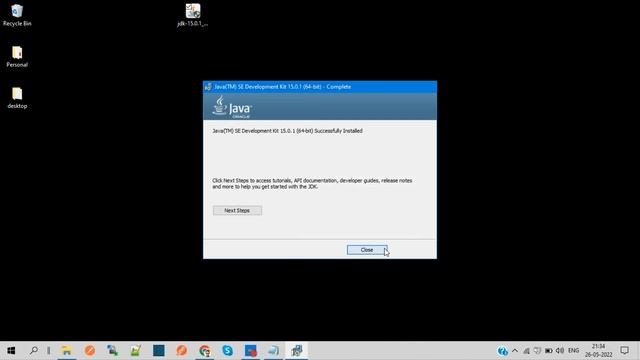640x360 pixels.
Task: Click the Next Steps button
Action: pos(237,210)
